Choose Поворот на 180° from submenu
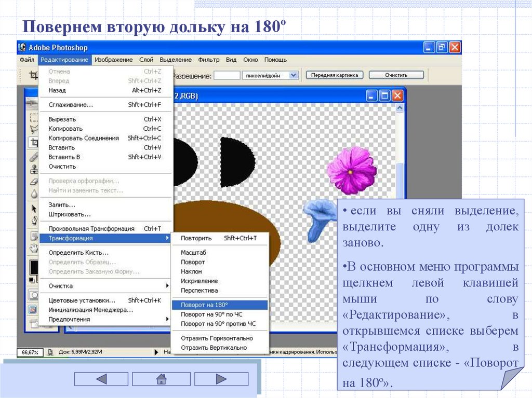 pyautogui.click(x=219, y=305)
